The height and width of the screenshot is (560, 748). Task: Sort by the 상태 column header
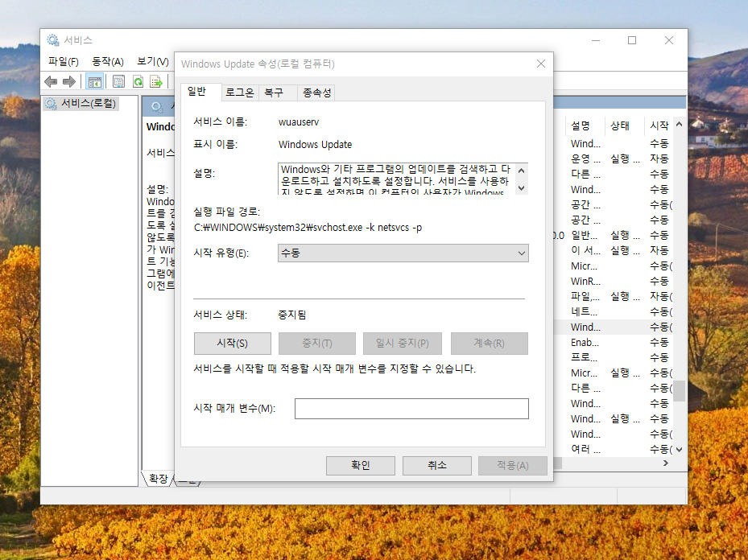click(x=623, y=126)
